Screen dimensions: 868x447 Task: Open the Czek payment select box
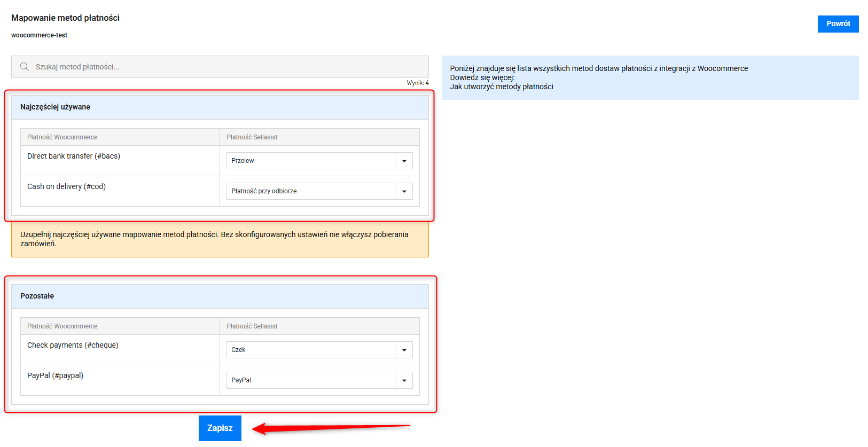pyautogui.click(x=311, y=350)
